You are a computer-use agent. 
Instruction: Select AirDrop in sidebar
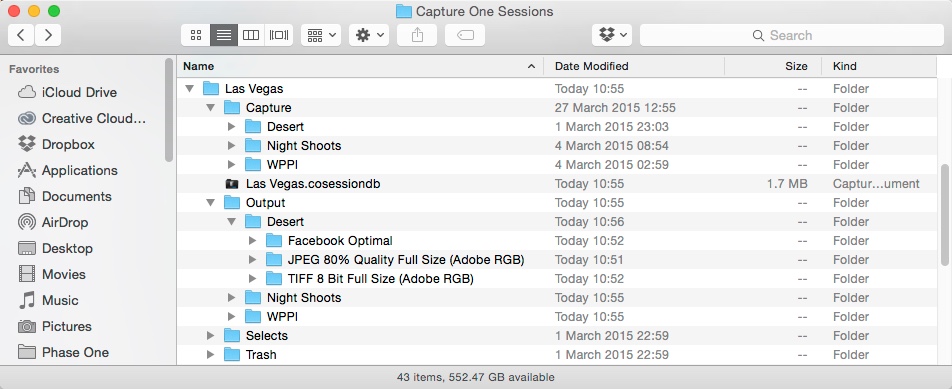[53, 223]
